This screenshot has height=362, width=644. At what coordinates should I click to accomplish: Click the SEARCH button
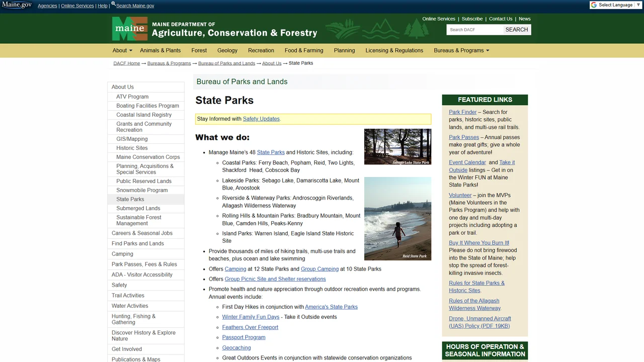[x=517, y=30]
